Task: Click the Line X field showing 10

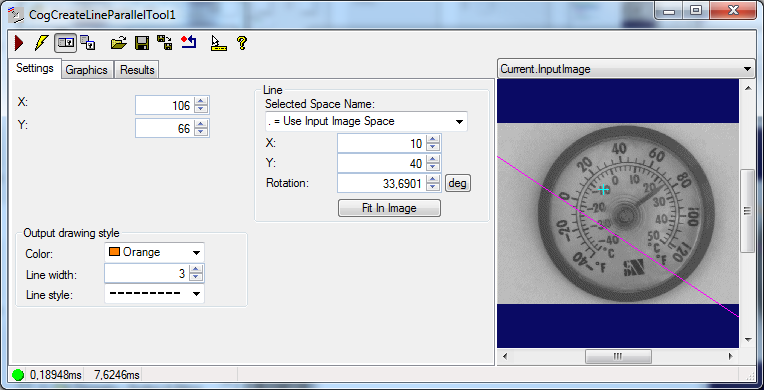Action: coord(382,143)
